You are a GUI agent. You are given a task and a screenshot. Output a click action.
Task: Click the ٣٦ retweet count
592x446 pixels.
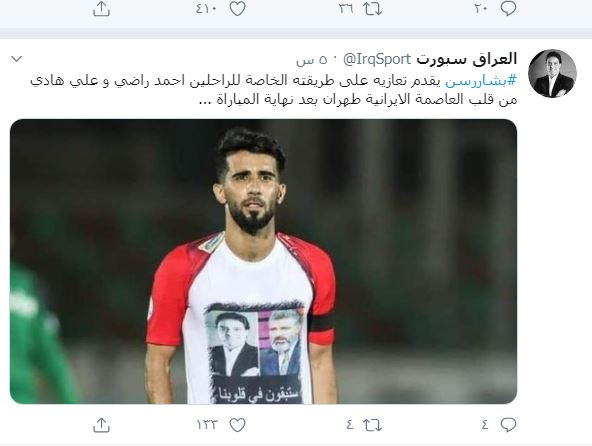tap(346, 9)
